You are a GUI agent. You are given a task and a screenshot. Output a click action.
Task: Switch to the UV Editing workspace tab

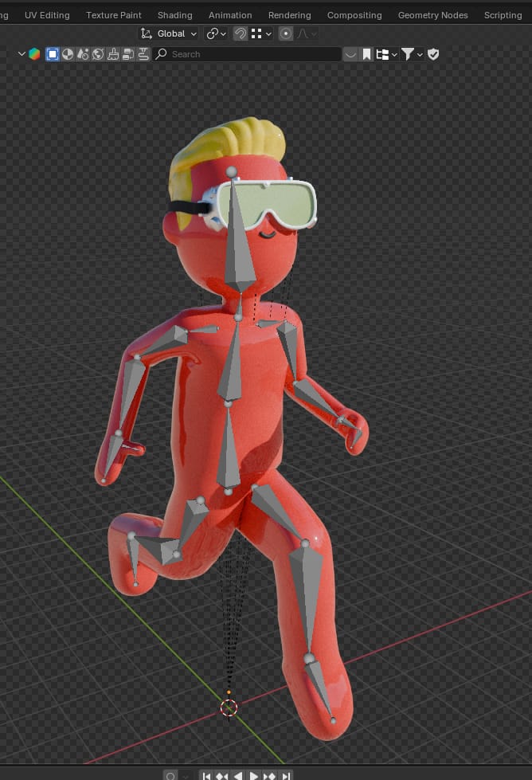pos(47,15)
